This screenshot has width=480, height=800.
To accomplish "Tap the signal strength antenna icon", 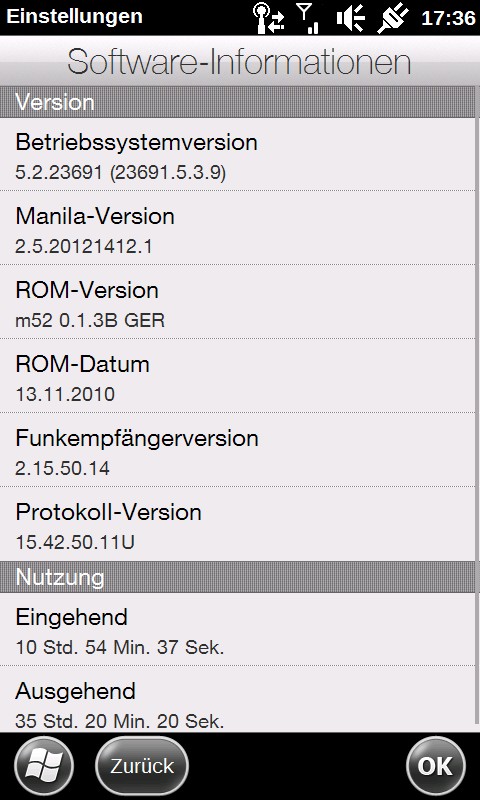I will click(309, 18).
